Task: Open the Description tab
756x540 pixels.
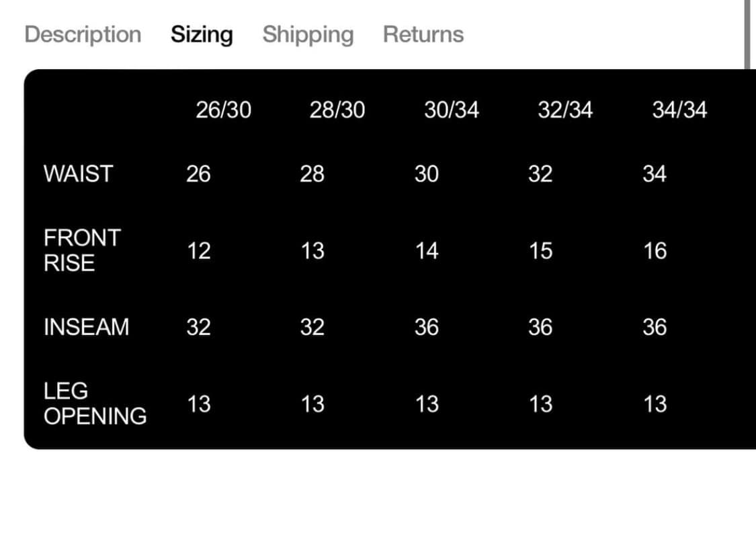Action: [83, 34]
